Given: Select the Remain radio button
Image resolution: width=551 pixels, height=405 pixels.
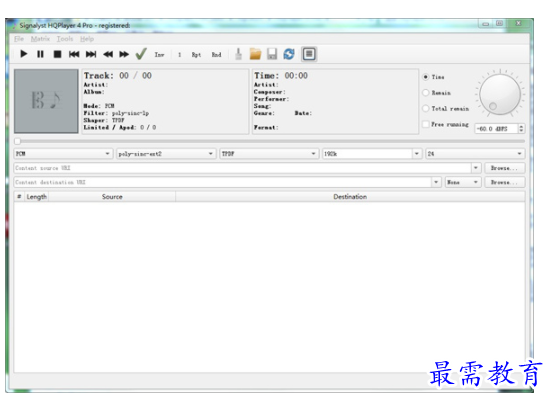Looking at the screenshot, I should click(x=426, y=92).
